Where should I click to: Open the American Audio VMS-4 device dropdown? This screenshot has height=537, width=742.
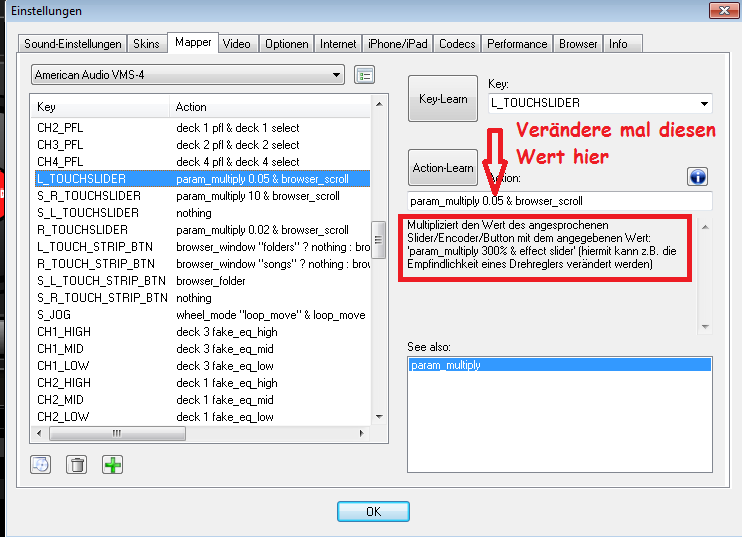pos(187,75)
